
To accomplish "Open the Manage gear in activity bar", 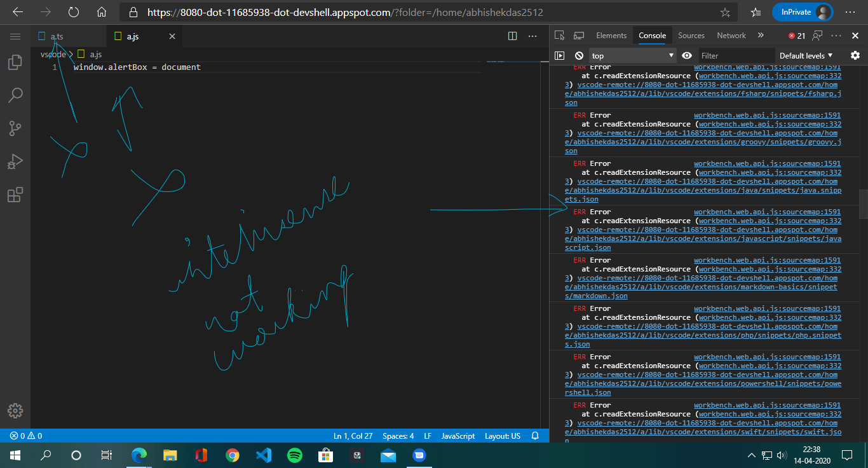I will pyautogui.click(x=15, y=411).
